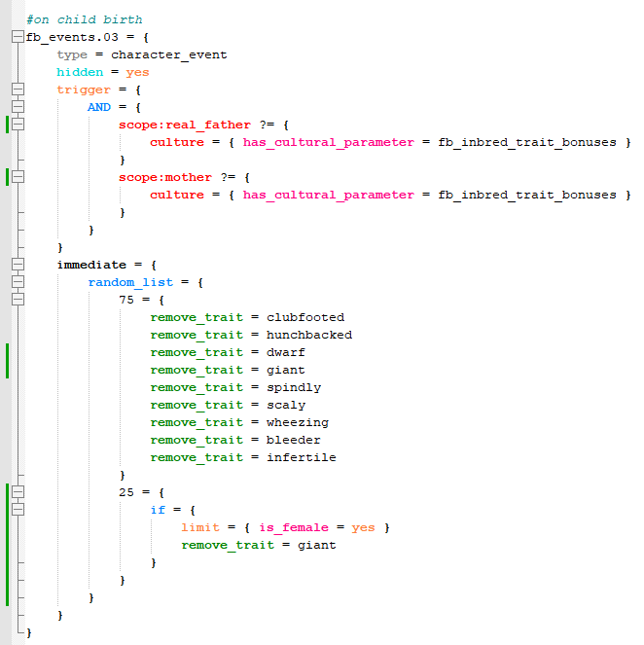Click the 'if' keyword
This screenshot has height=645, width=644.
click(158, 510)
